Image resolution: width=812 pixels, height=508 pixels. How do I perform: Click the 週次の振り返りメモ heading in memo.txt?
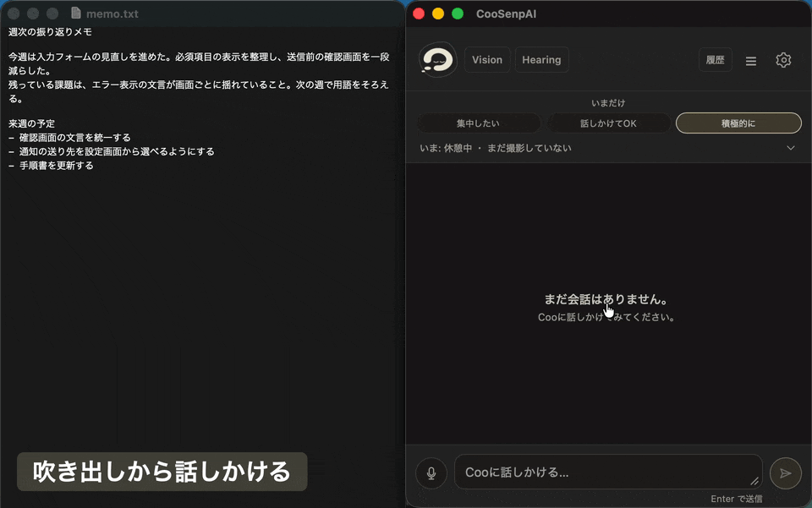point(50,32)
